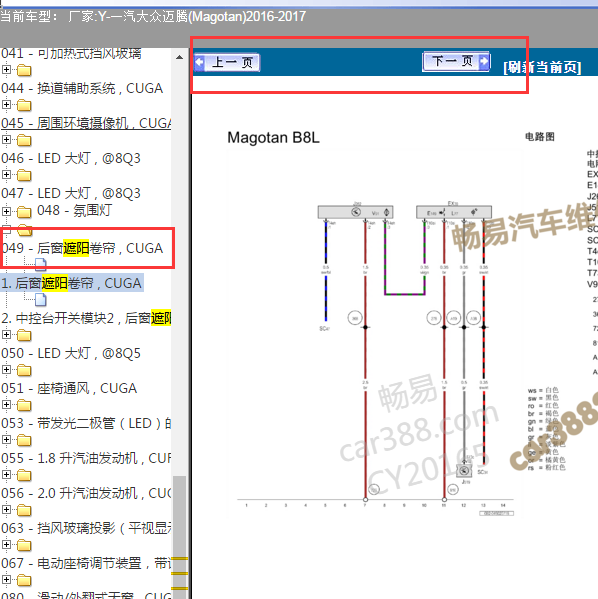Viewport: 598px width, 599px height.
Task: Click the folder icon for 063 挡风玻璃投影
Action: click(x=24, y=510)
